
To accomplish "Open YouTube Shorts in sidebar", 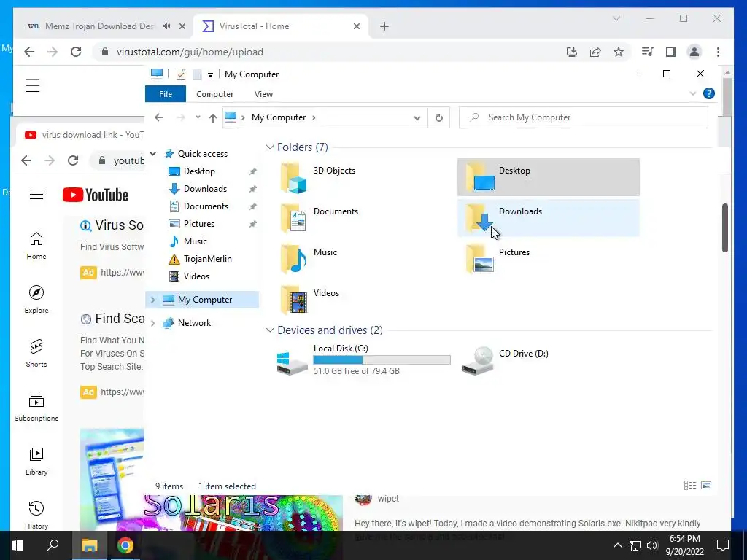I will click(x=36, y=354).
